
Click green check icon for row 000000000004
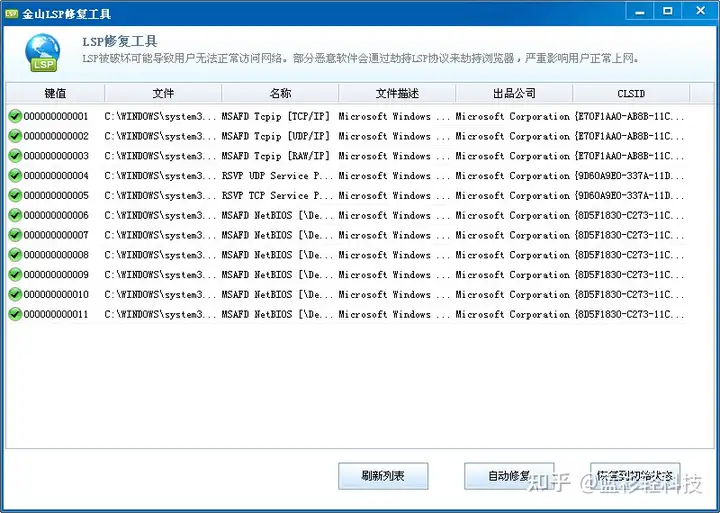click(x=15, y=175)
